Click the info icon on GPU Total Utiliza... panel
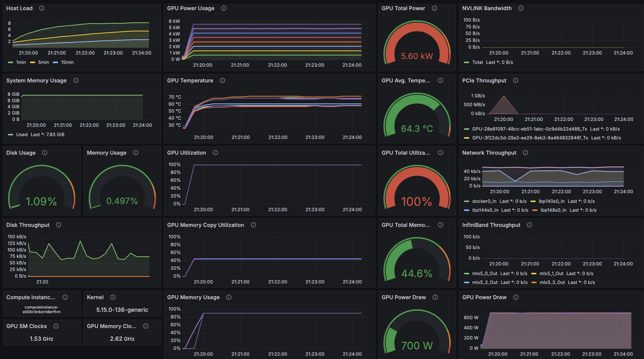This screenshot has width=644, height=359. click(440, 153)
